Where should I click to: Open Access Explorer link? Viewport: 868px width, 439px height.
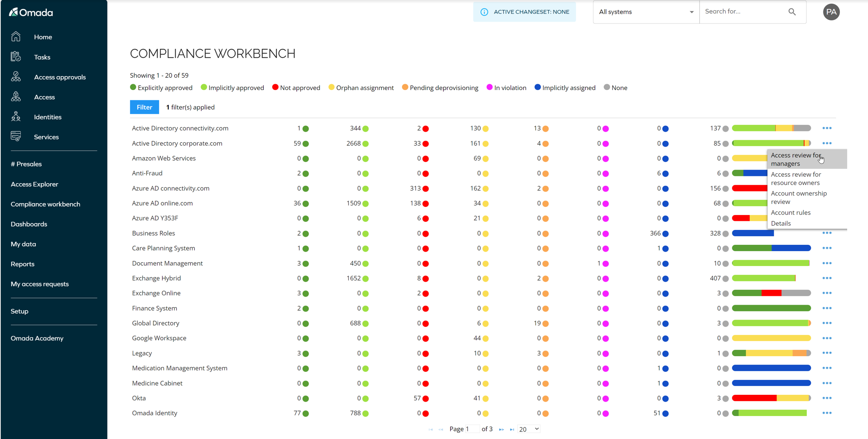[x=34, y=184]
